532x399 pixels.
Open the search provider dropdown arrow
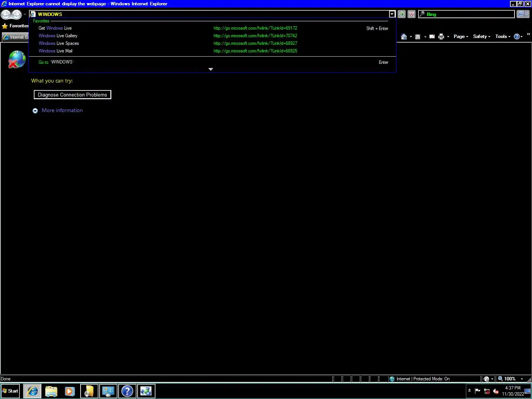(x=527, y=14)
